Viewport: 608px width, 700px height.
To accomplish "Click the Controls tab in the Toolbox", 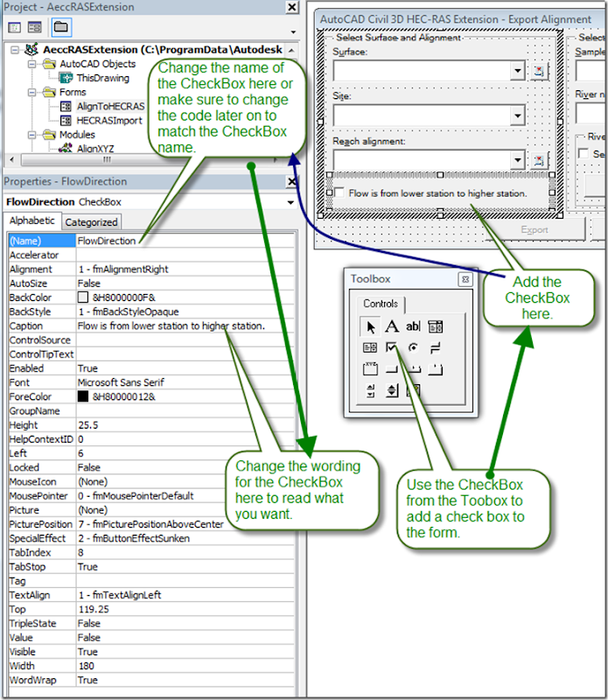I will pyautogui.click(x=381, y=304).
